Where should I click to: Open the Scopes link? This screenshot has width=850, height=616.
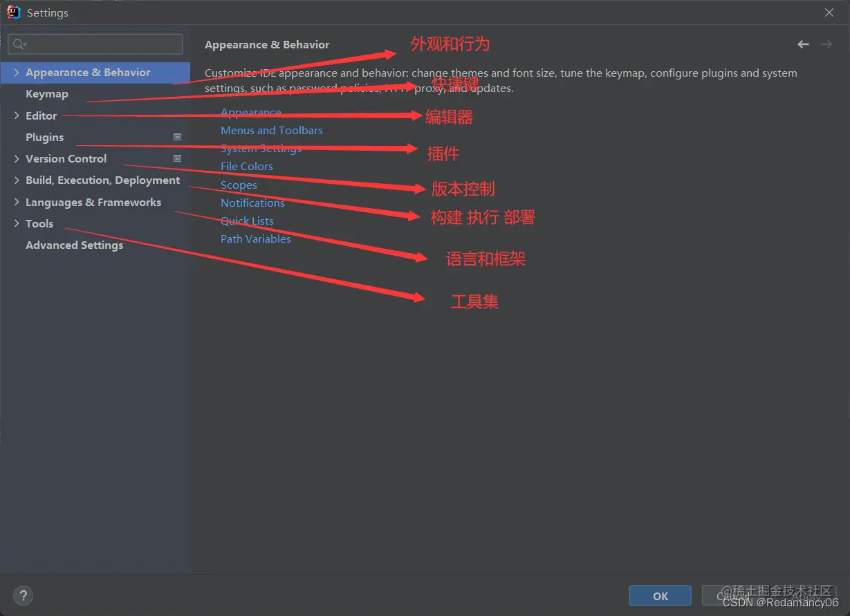[x=239, y=185]
